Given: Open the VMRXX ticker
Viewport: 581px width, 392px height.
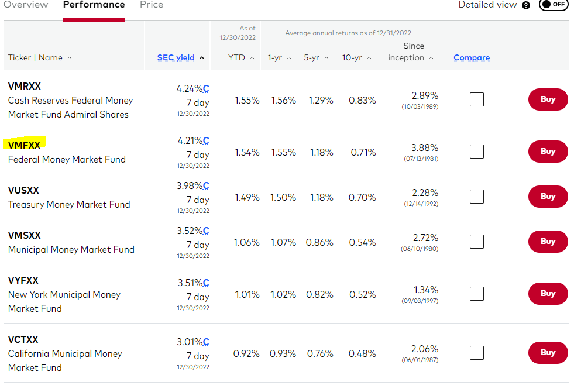Looking at the screenshot, I should 25,87.
